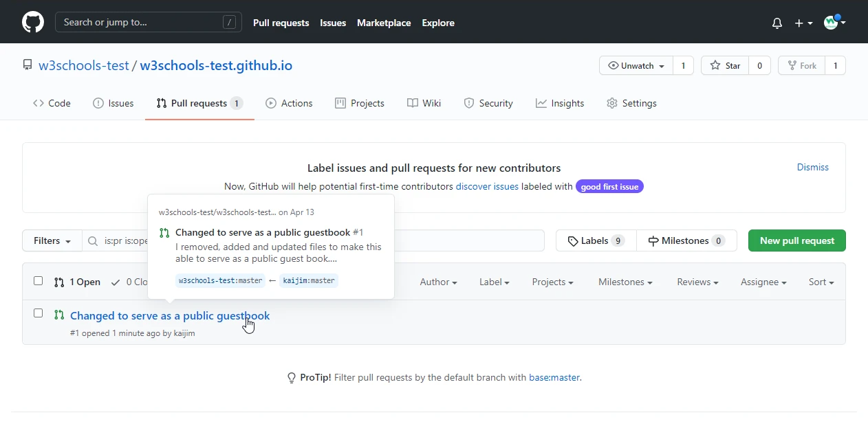Switch to the Issues repository tab
The image size is (868, 426).
113,104
